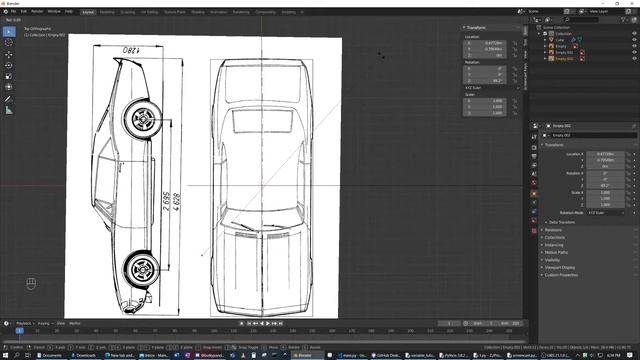The width and height of the screenshot is (640, 360).
Task: Open the outliner filter icon
Action: click(623, 20)
